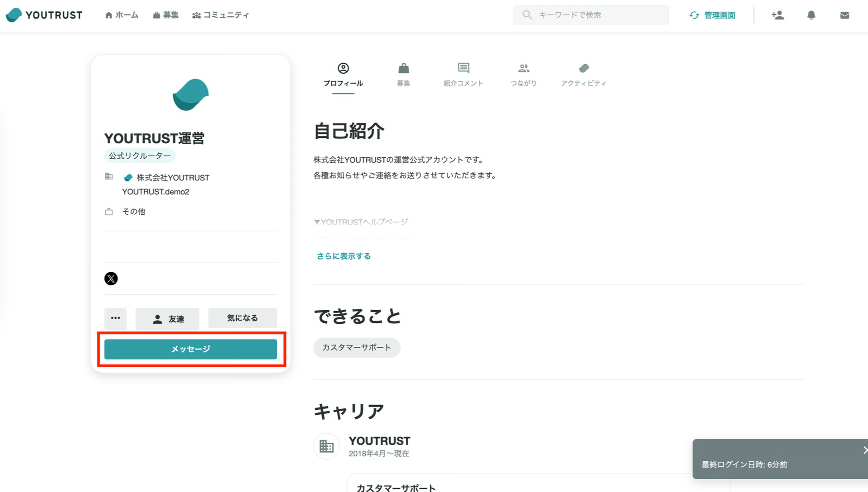Click the 管理画面 refresh arrows icon
This screenshot has width=868, height=492.
coord(694,15)
